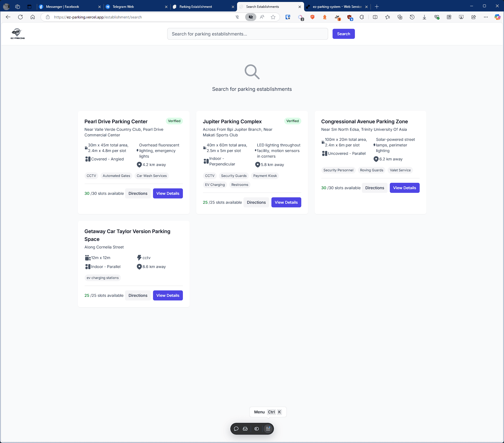
Task: Expand the browser Settings and more menu
Action: 486,17
